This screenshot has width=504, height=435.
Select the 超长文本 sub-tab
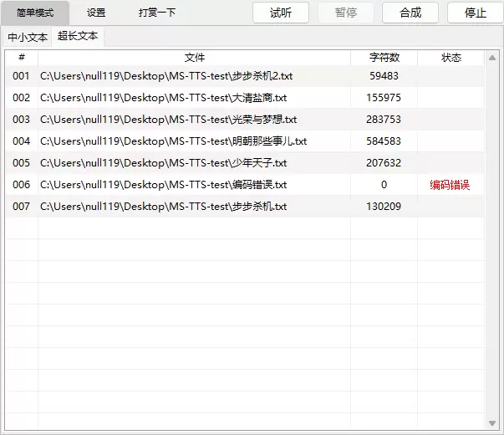78,36
